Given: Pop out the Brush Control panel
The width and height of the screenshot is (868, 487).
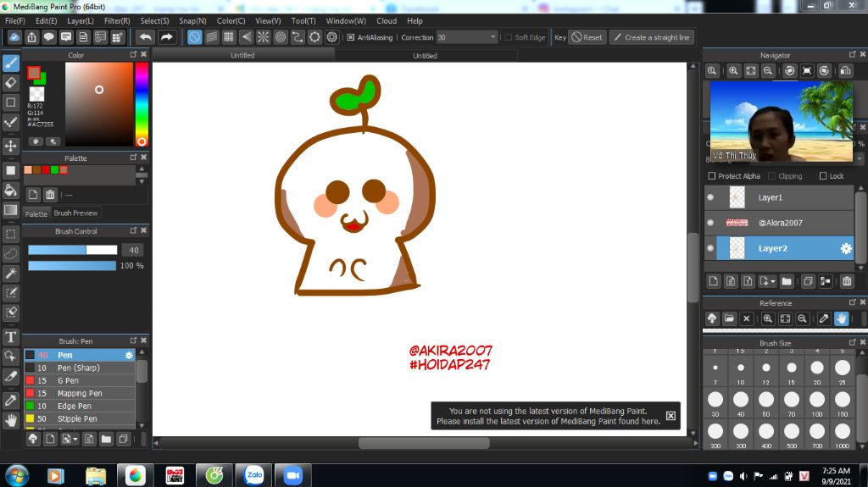Looking at the screenshot, I should [x=133, y=230].
